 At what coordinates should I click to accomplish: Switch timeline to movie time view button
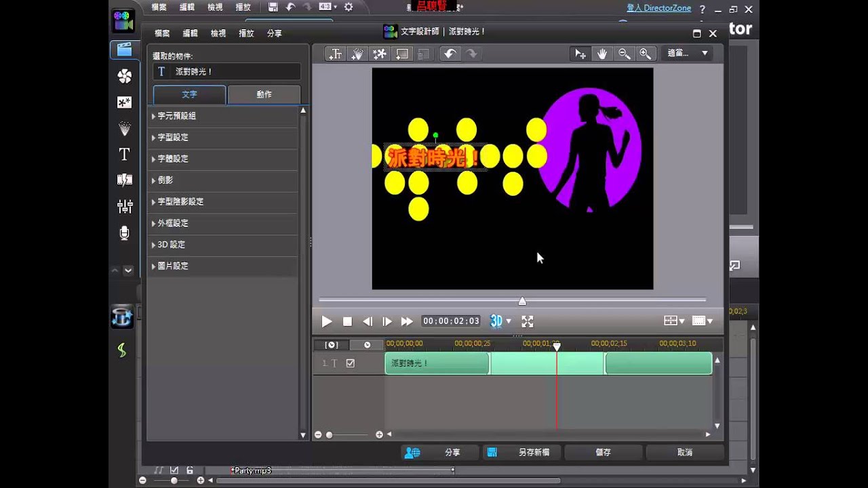tap(367, 345)
